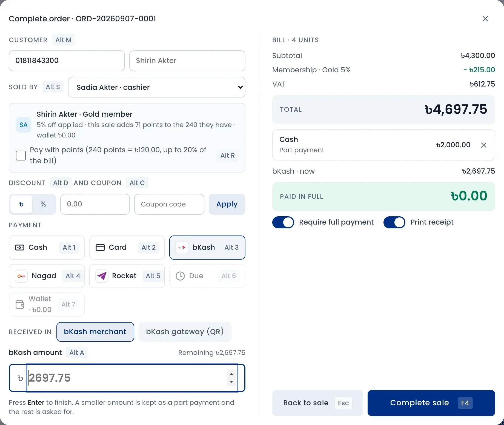
Task: Click the Card icon
Action: [x=100, y=248]
